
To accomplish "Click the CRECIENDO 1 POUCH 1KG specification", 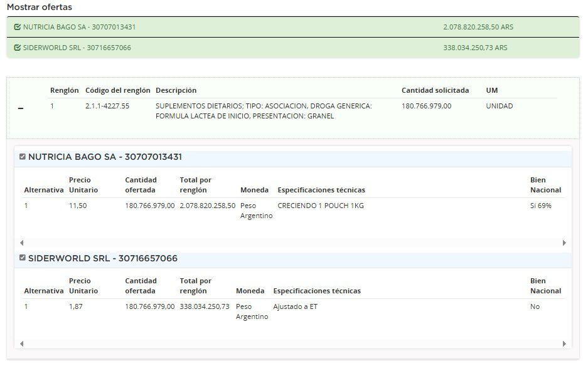I will [x=320, y=206].
